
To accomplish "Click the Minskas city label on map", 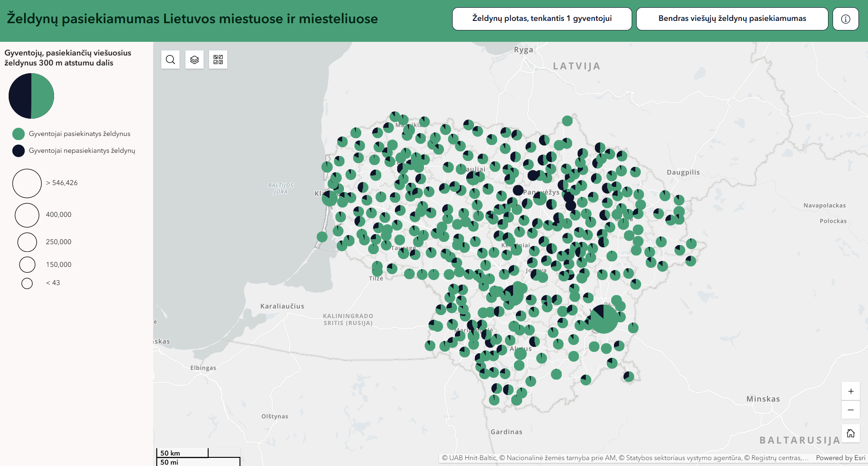I will tap(763, 399).
